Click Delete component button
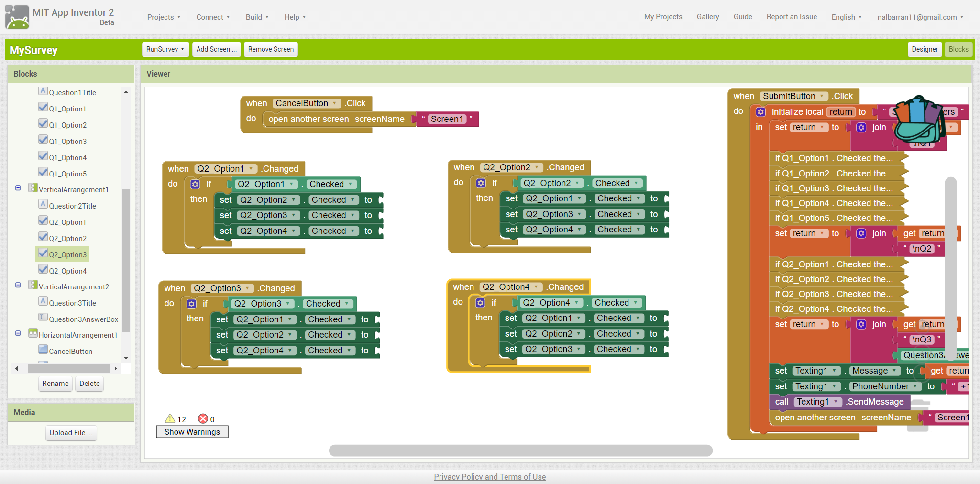This screenshot has height=484, width=980. click(89, 384)
